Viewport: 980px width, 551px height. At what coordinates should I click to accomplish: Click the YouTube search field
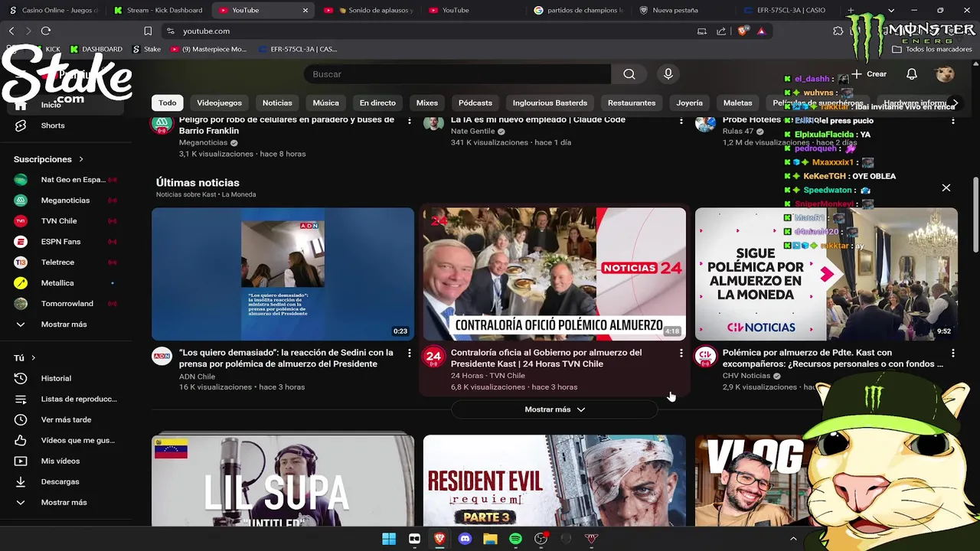click(x=458, y=74)
